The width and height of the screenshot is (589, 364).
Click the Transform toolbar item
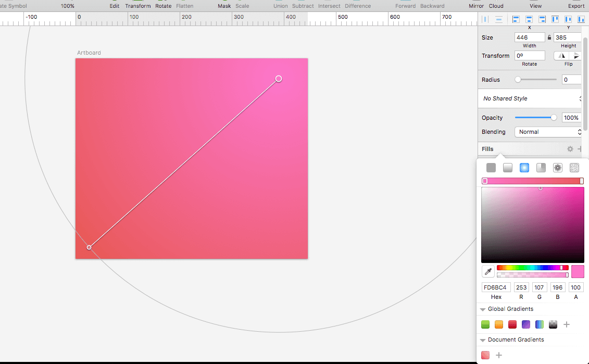coord(138,6)
